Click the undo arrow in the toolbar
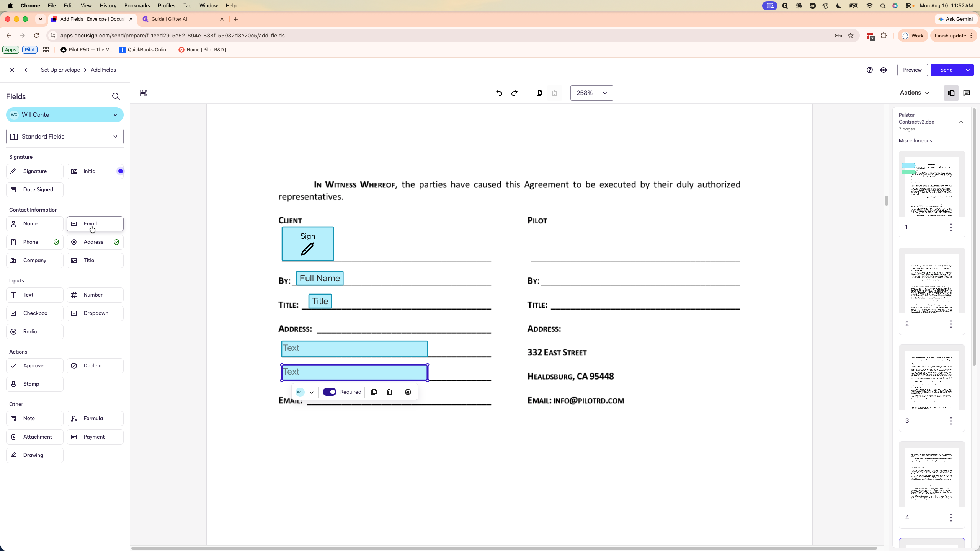The height and width of the screenshot is (551, 980). click(499, 93)
